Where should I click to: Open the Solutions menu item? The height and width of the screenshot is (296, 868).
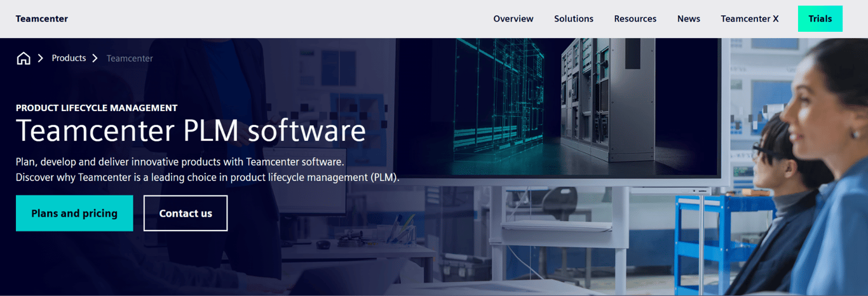click(574, 19)
